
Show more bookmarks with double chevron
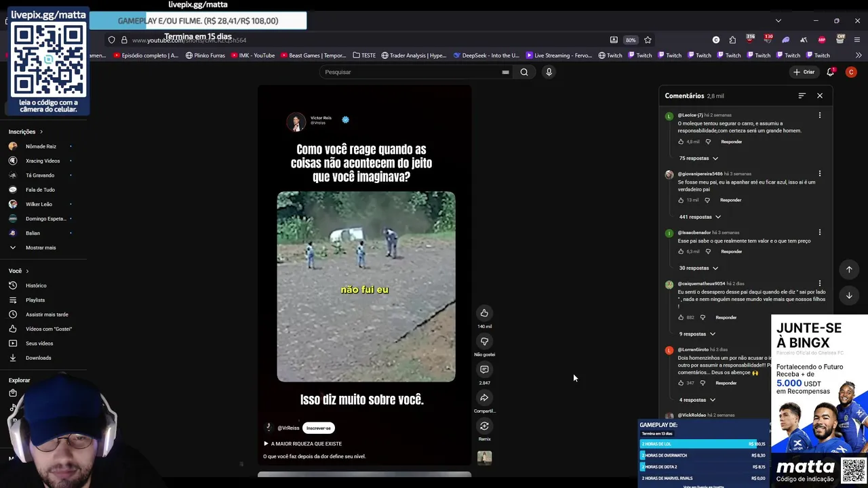[859, 56]
